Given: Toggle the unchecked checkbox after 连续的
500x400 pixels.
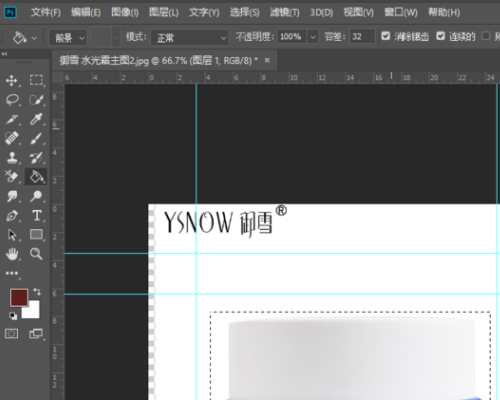Looking at the screenshot, I should tap(486, 36).
